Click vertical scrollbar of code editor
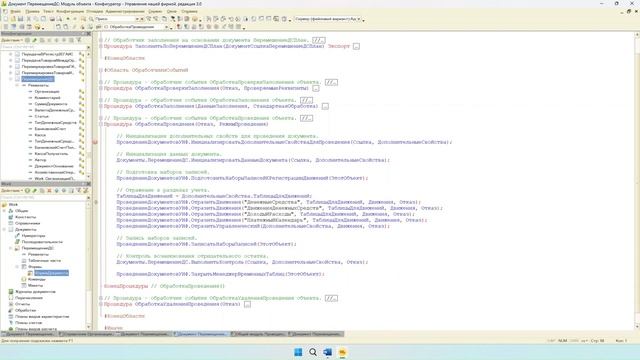640x360 pixels. pos(637,180)
